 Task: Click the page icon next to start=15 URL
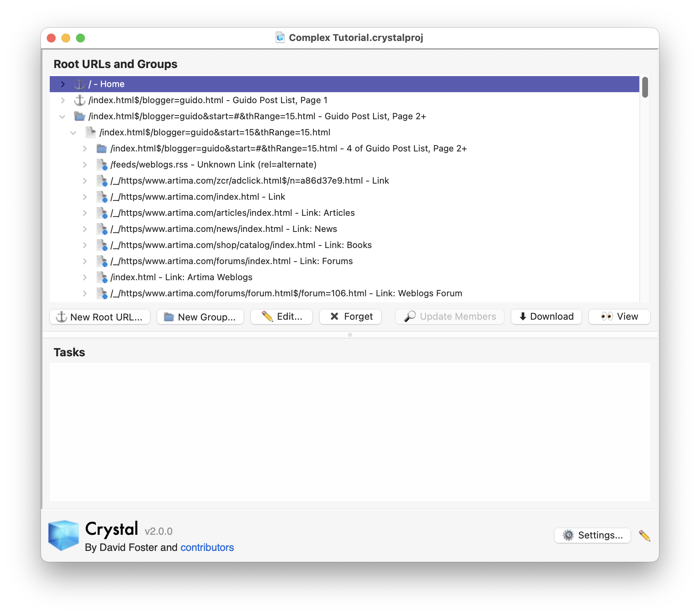click(x=90, y=132)
